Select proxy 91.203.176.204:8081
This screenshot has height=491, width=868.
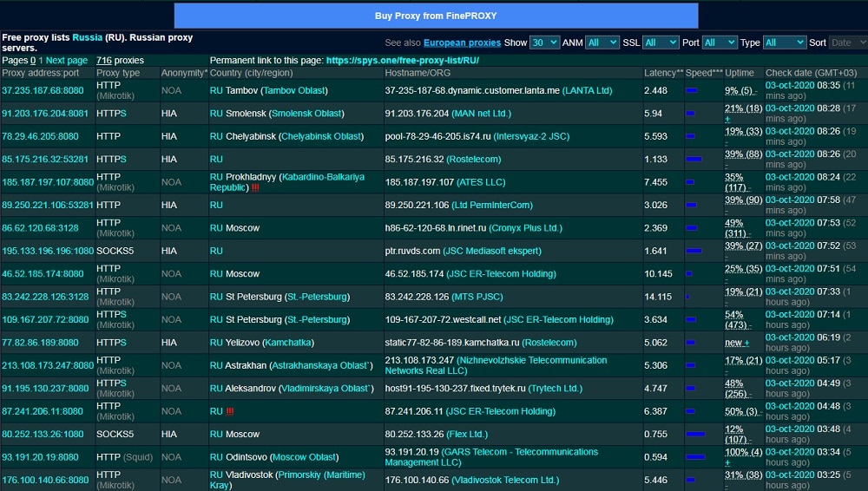click(45, 113)
